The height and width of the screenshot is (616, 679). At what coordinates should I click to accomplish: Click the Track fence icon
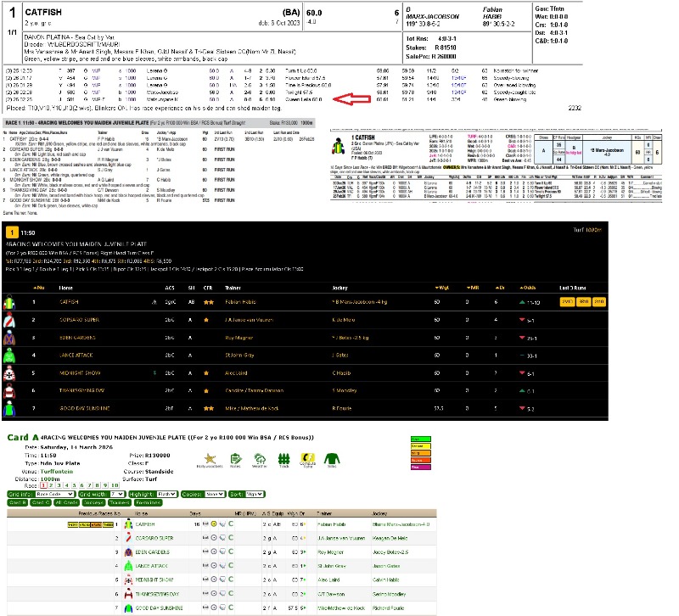282,458
